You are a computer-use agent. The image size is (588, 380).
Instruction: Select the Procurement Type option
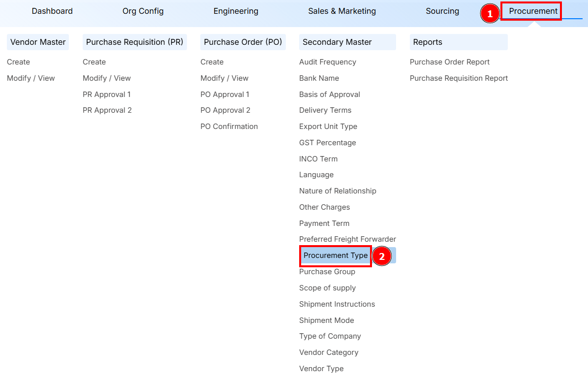335,255
